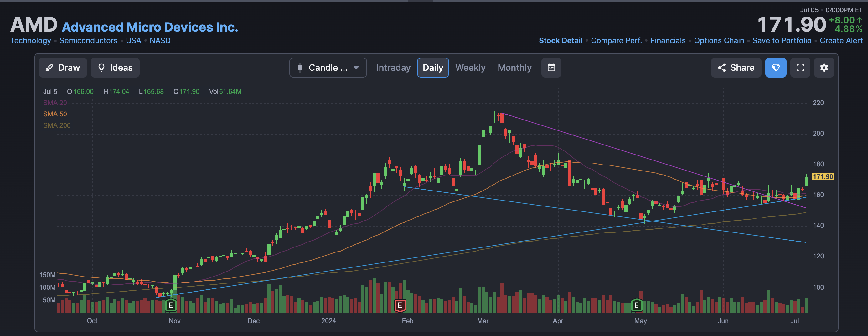The width and height of the screenshot is (868, 336).
Task: Open the Draw tool
Action: coord(63,68)
